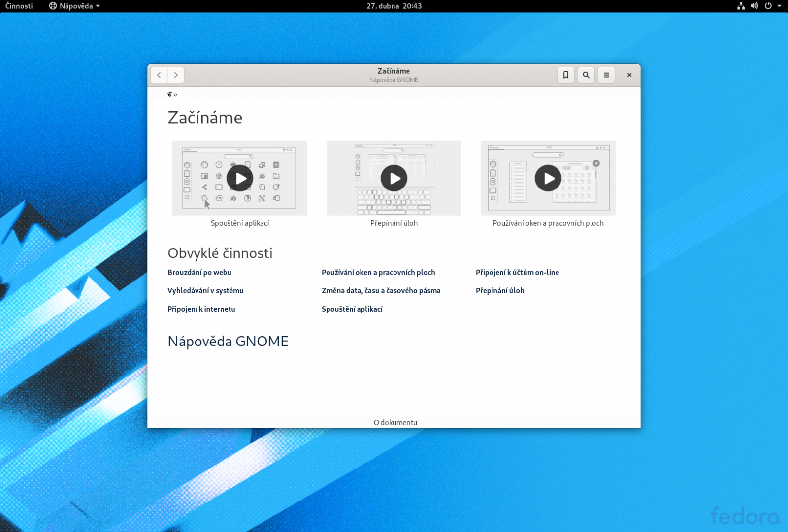Open the system status dropdown
Viewport: 788px width, 532px height.
[x=778, y=6]
